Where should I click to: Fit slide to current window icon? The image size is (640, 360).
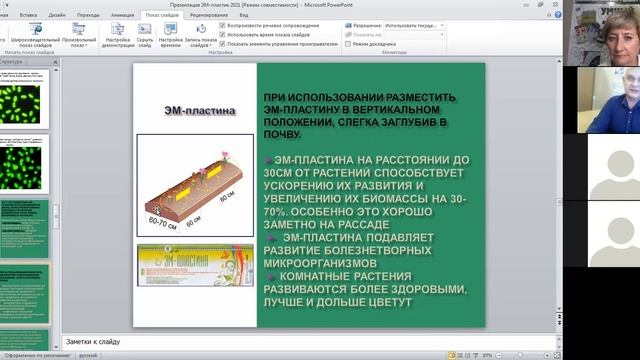coord(557,356)
